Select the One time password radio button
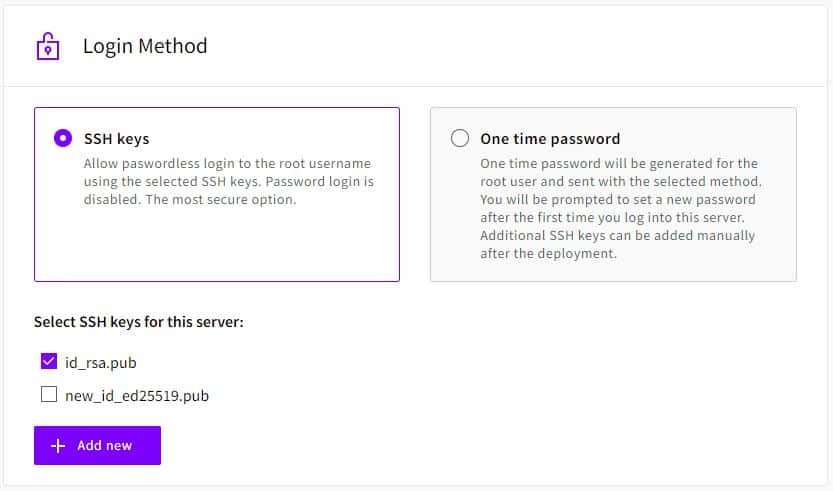 tap(460, 138)
